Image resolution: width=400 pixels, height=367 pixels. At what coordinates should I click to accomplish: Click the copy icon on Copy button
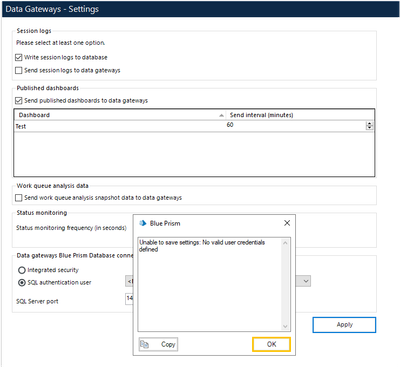point(145,344)
